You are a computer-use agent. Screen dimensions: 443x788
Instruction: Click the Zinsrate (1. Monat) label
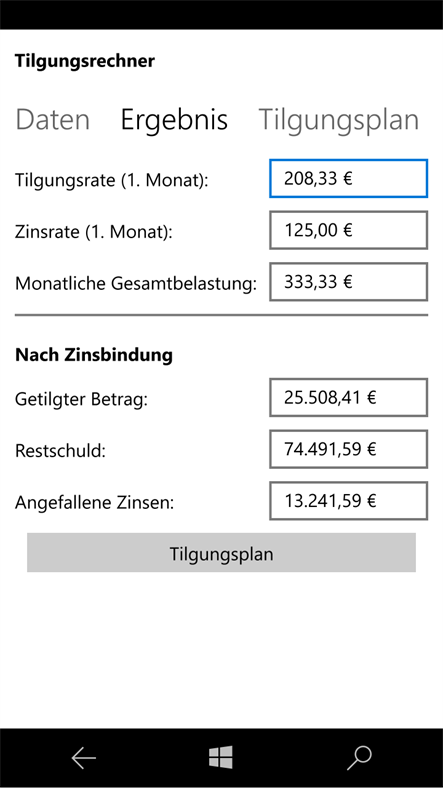pos(93,232)
